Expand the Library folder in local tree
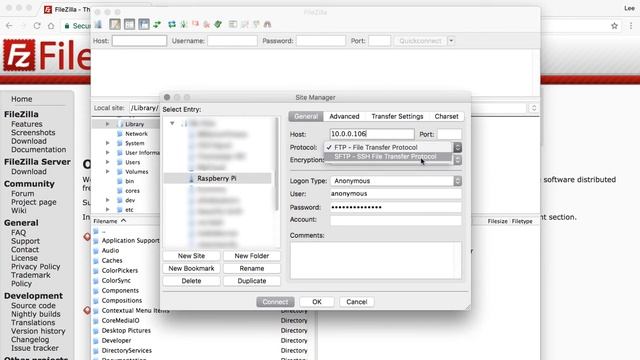The height and width of the screenshot is (360, 640). click(107, 124)
